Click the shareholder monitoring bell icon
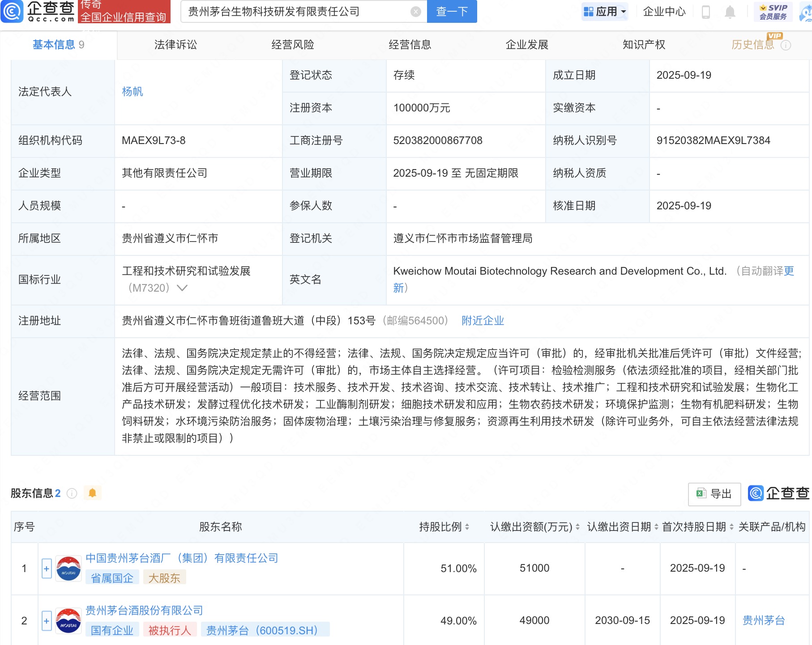812x645 pixels. 92,493
